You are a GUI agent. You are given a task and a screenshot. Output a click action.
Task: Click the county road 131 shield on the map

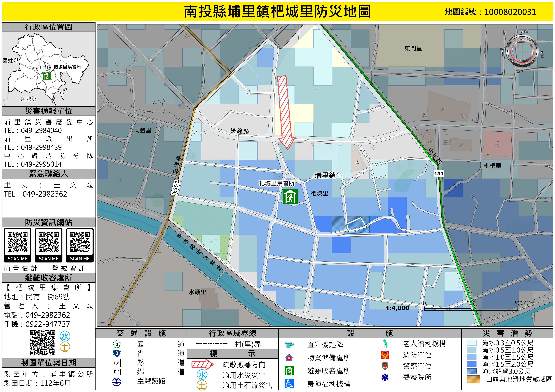point(438,173)
